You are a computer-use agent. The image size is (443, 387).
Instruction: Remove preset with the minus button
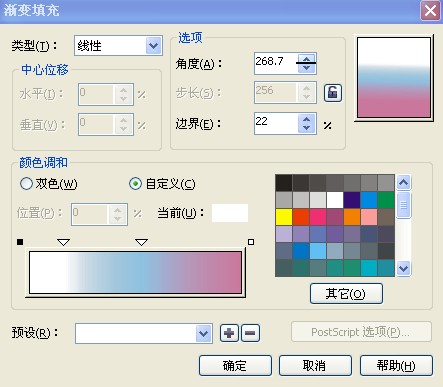[250, 333]
